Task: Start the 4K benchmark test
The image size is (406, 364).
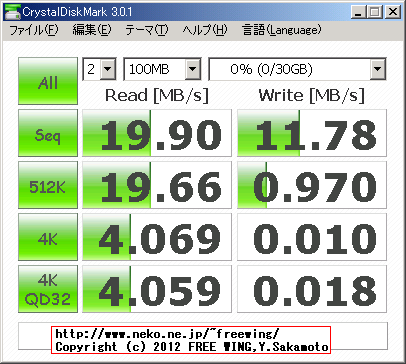Action: [48, 237]
